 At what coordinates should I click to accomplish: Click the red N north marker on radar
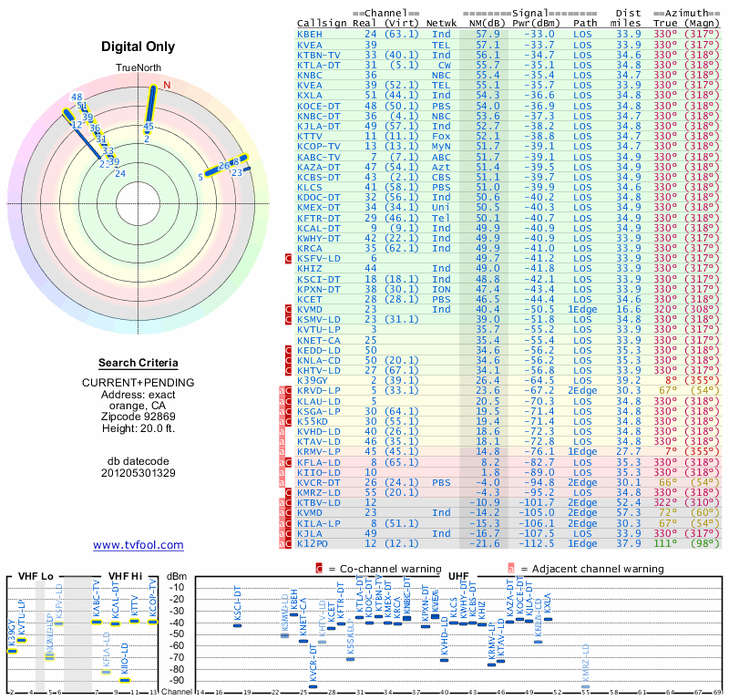click(167, 86)
